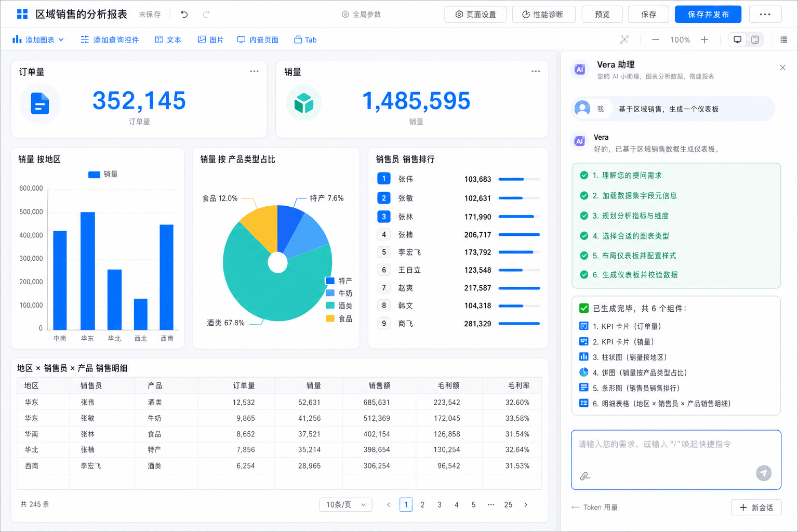798x532 pixels.
Task: Open the top-right more options menu
Action: pos(765,14)
